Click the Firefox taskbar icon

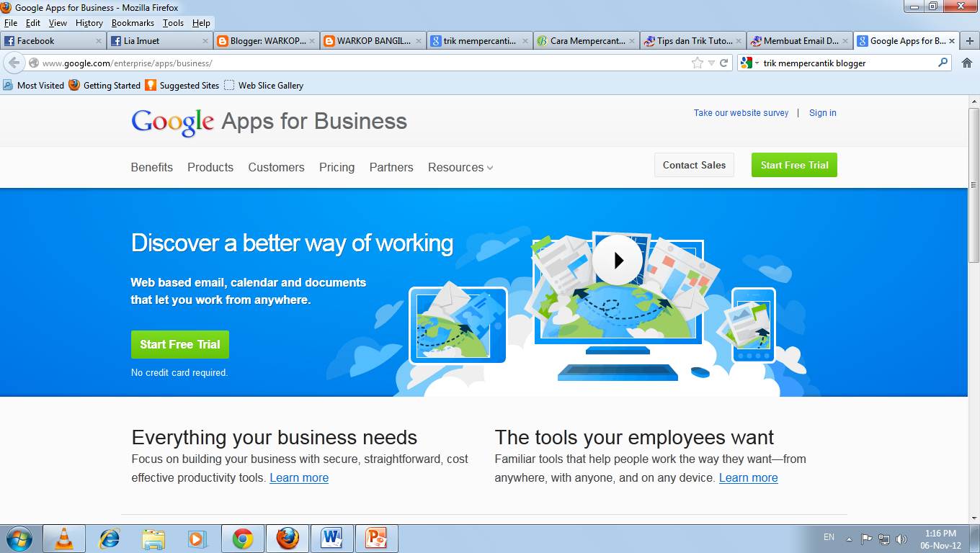click(288, 539)
